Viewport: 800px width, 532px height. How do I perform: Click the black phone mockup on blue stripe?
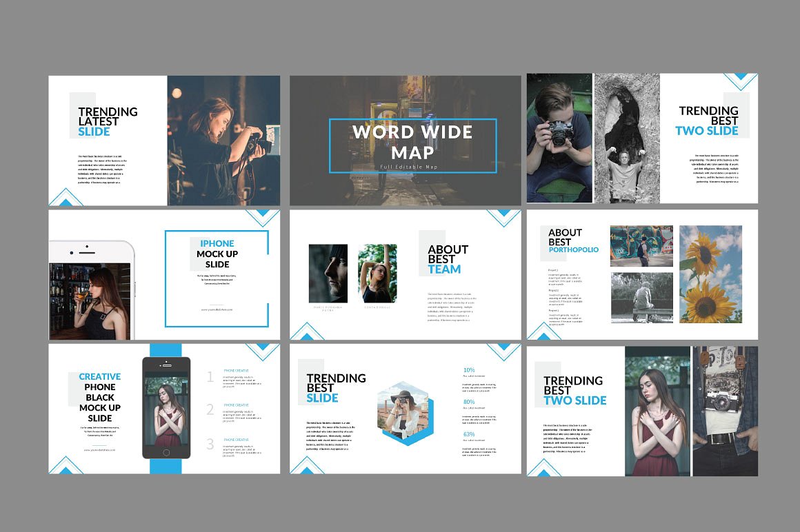(x=166, y=407)
